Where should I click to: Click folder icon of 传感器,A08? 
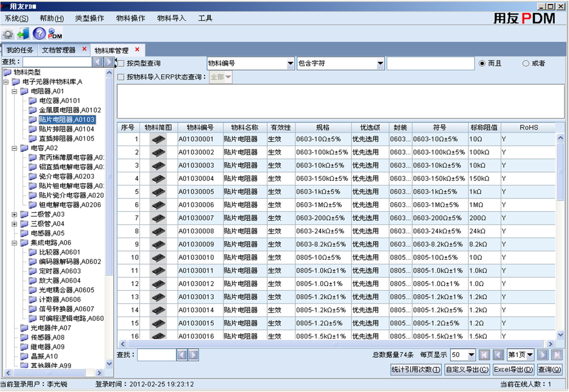click(x=25, y=337)
